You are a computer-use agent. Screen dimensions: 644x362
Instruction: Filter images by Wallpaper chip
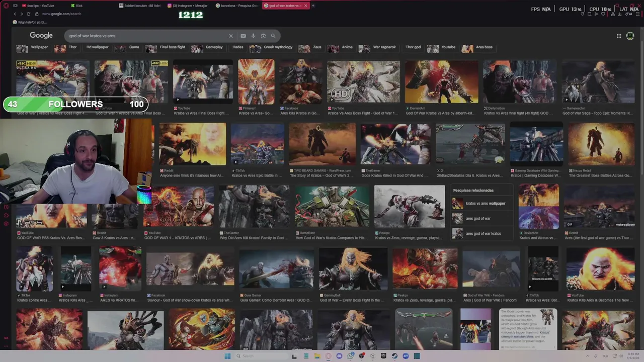(x=33, y=47)
